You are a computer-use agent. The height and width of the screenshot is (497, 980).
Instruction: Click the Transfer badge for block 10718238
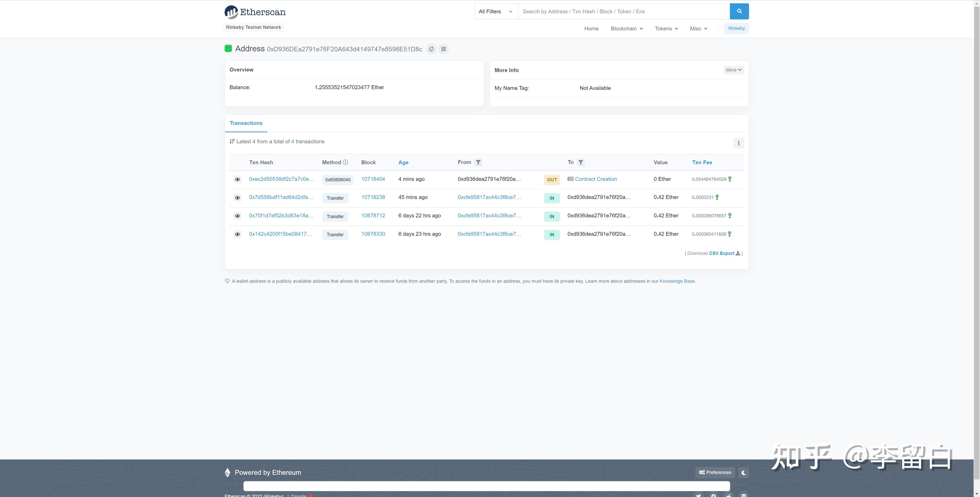point(335,198)
